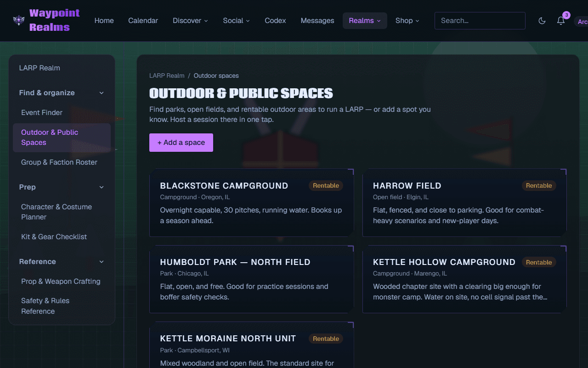Click 'Campground · Oregon, IL' text
This screenshot has width=588, height=368.
coord(195,197)
